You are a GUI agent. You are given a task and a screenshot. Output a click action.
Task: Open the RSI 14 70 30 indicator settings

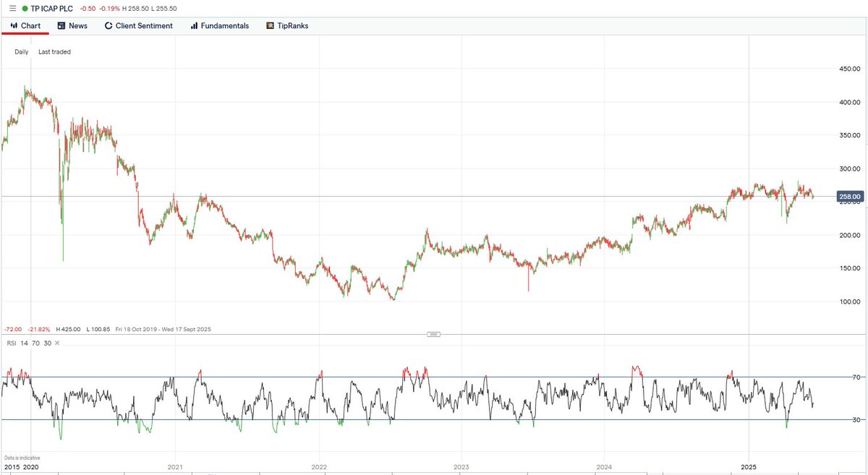[27, 343]
